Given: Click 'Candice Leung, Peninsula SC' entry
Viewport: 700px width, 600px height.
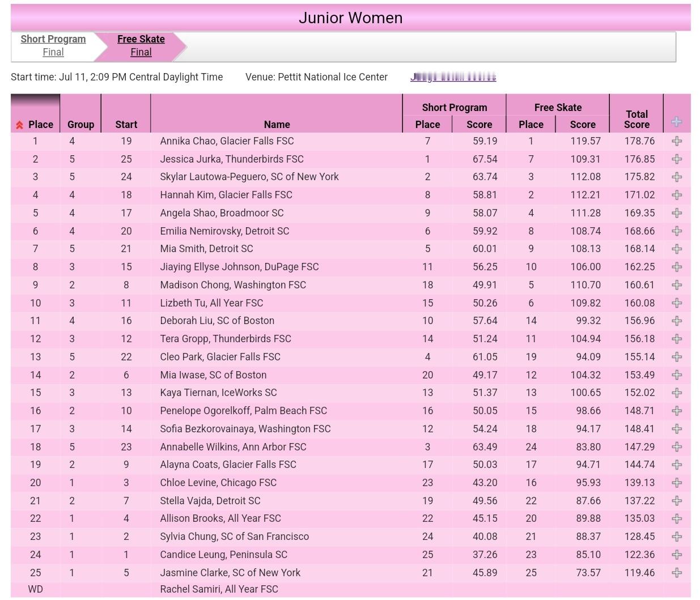Looking at the screenshot, I should pos(223,555).
